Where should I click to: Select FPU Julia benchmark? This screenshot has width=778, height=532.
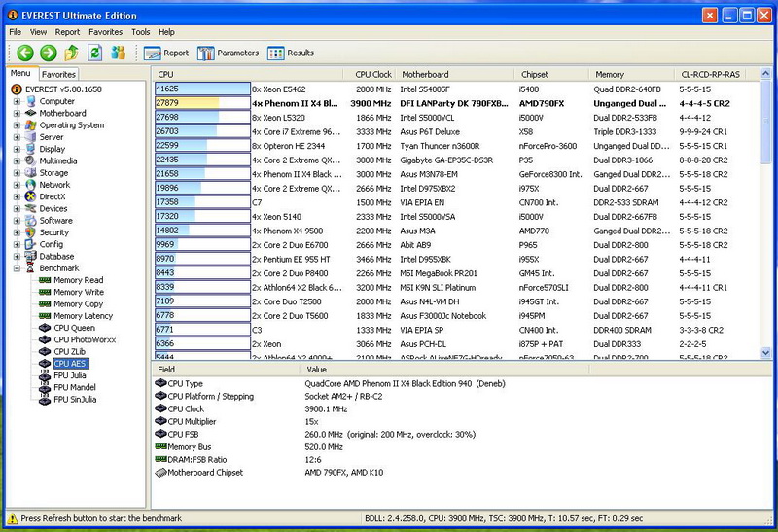click(x=70, y=375)
